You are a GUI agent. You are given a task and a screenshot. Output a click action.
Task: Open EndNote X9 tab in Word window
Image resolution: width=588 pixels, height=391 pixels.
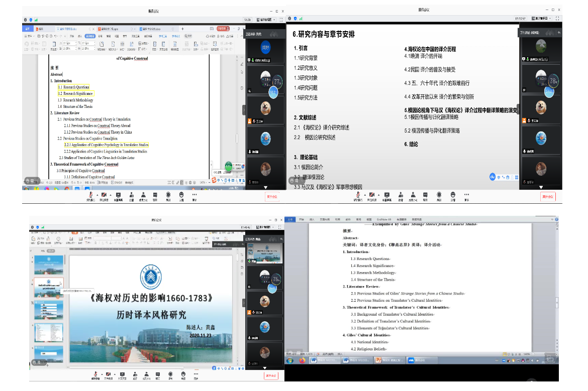384,219
